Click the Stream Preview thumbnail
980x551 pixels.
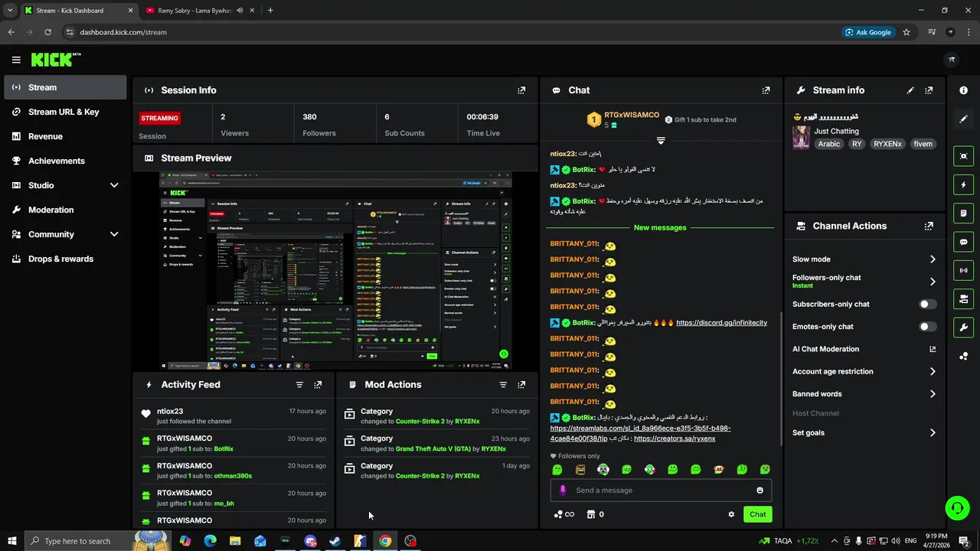[335, 271]
